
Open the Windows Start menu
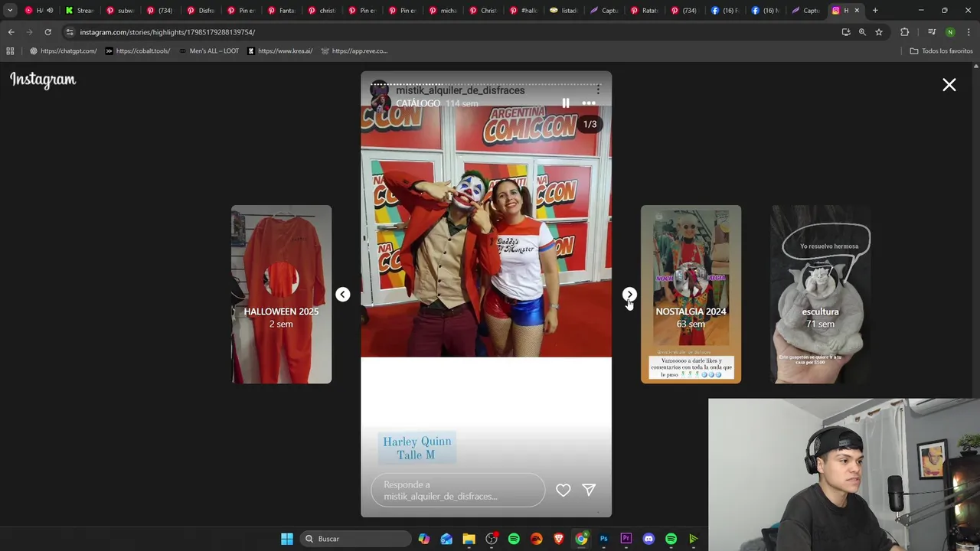(287, 539)
